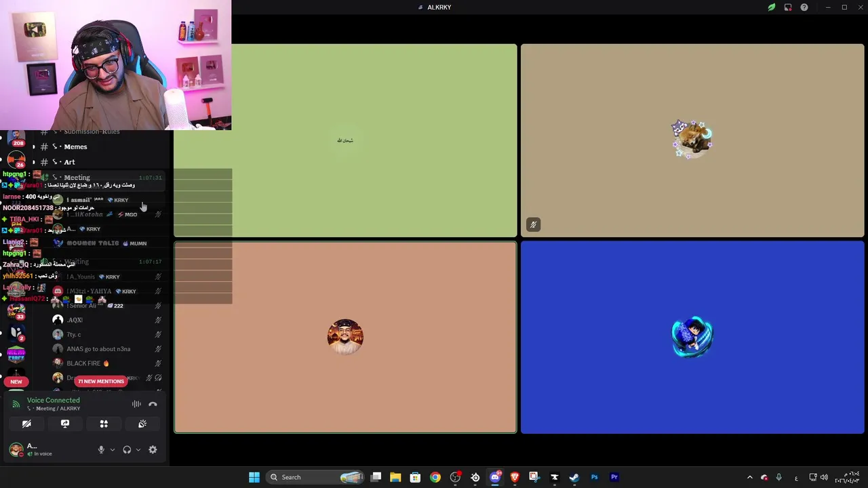Show hidden tray icons chevron
Viewport: 868px width, 488px height.
(749, 477)
